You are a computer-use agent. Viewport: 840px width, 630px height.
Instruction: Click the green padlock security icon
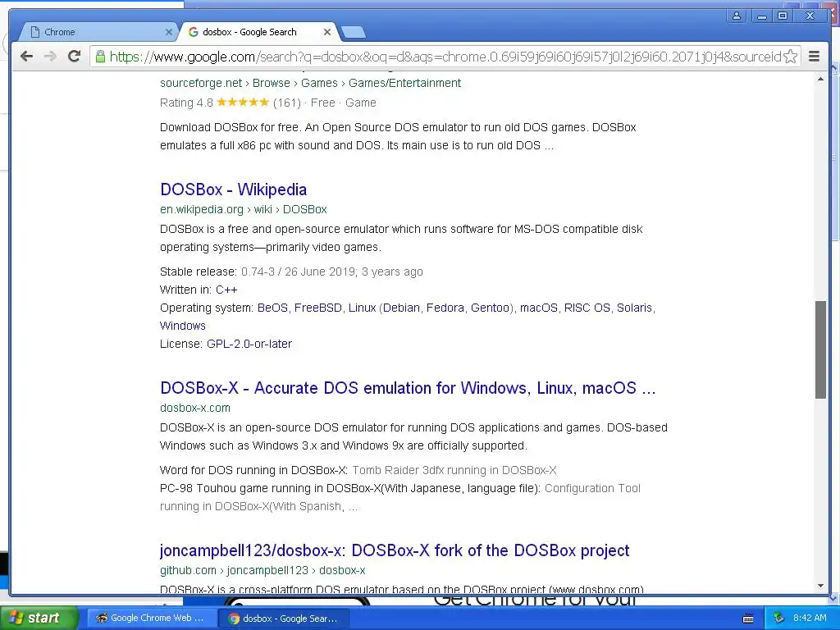[100, 57]
